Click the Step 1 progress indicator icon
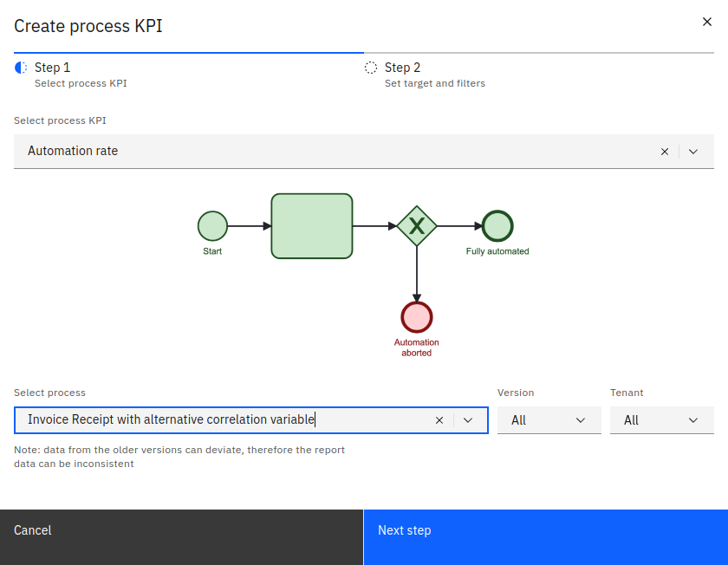Image resolution: width=728 pixels, height=565 pixels. point(21,67)
